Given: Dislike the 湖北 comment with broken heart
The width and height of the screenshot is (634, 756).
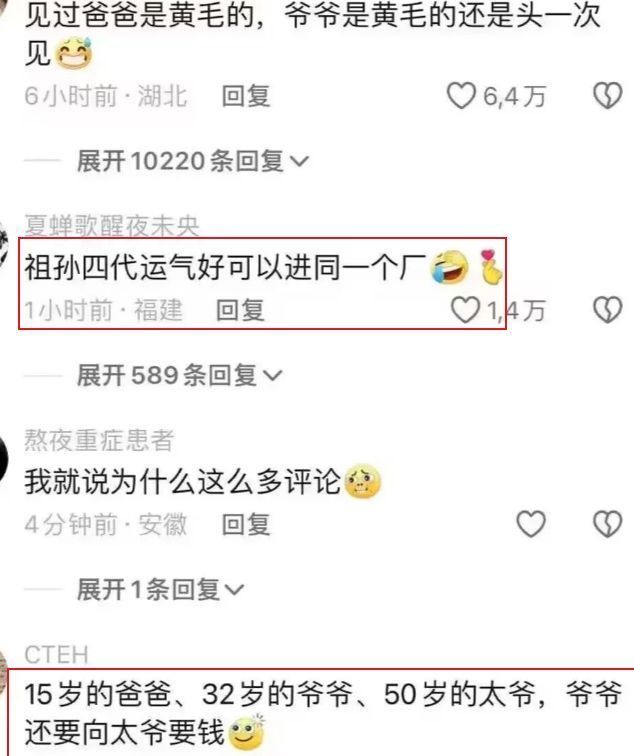Looking at the screenshot, I should [607, 96].
